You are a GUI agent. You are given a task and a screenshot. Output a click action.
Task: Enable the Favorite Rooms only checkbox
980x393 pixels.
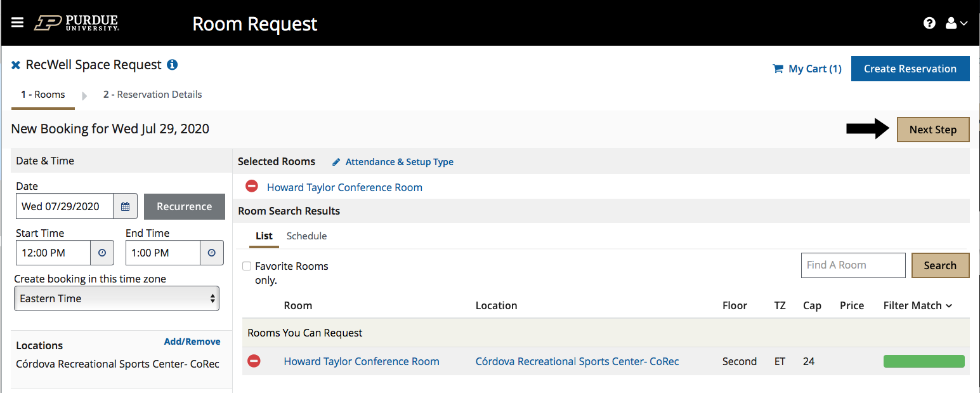click(x=247, y=266)
